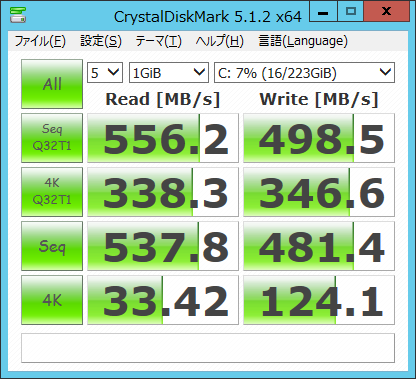
Task: Open the 言語(Language) menu
Action: pyautogui.click(x=303, y=41)
